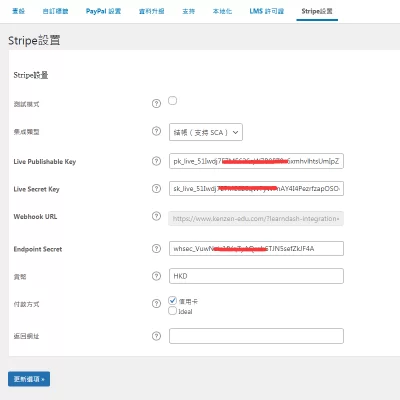400x400 pixels.
Task: Focus the currency field containing HKD
Action: coord(256,276)
